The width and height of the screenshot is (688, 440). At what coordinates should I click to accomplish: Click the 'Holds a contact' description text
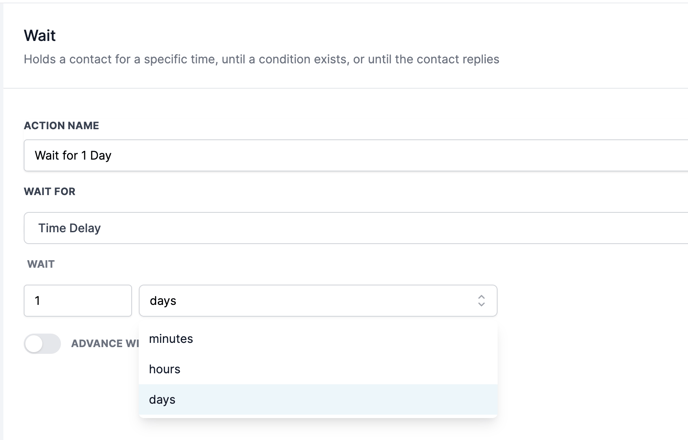pos(261,59)
